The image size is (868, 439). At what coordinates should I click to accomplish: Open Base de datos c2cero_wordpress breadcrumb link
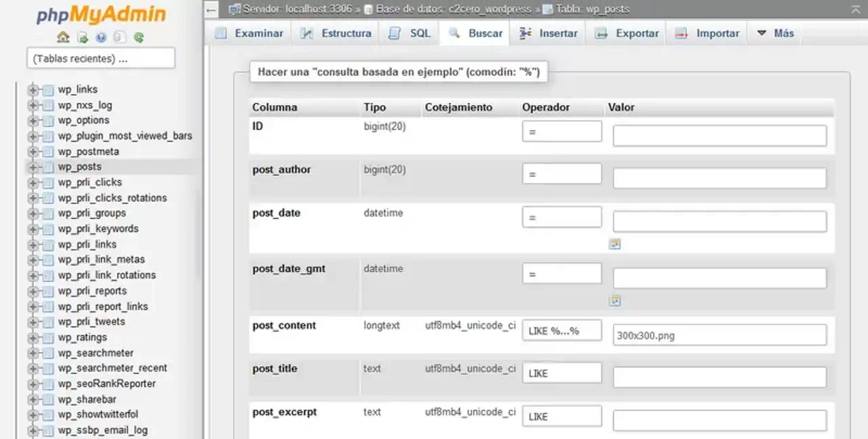(454, 9)
